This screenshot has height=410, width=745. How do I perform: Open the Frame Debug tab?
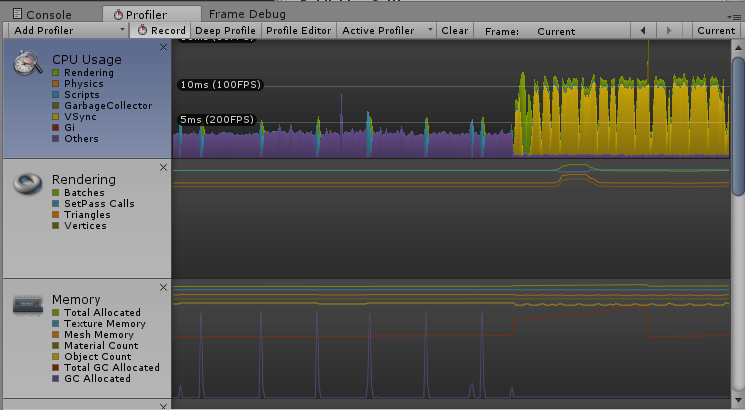point(247,14)
